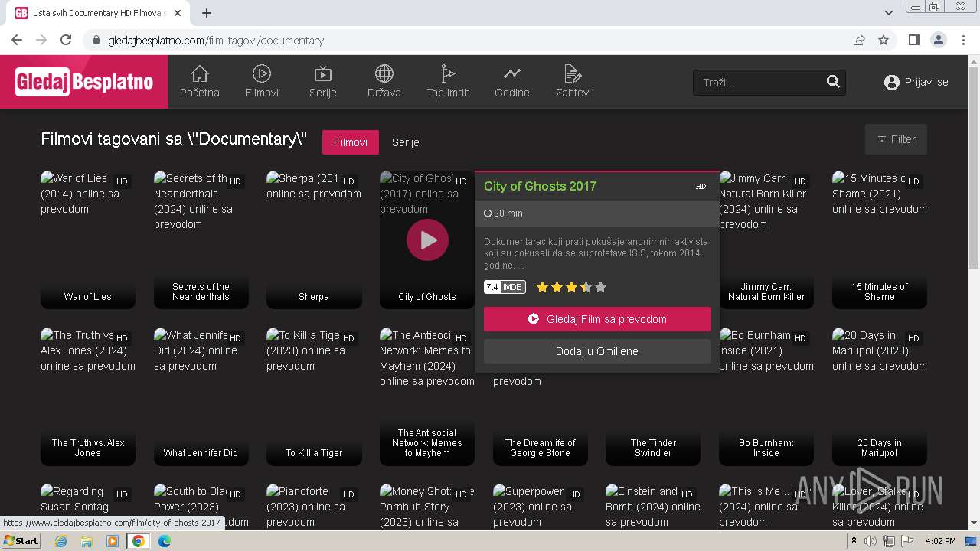Open Chrome three-dot menu
This screenshot has height=551, width=980.
point(962,41)
